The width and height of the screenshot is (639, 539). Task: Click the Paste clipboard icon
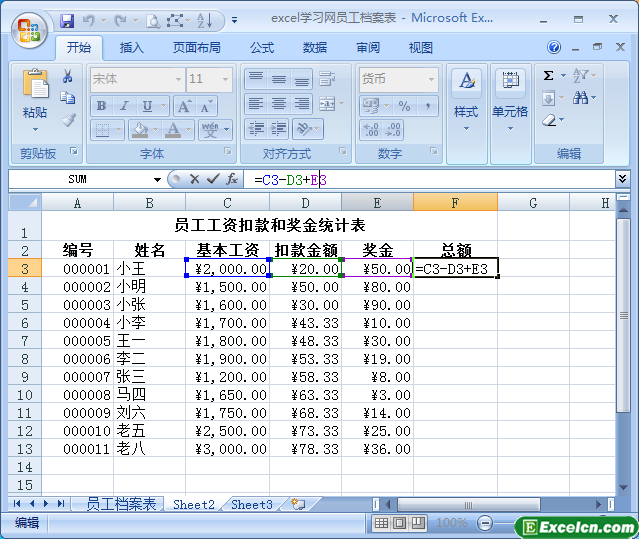pos(35,85)
